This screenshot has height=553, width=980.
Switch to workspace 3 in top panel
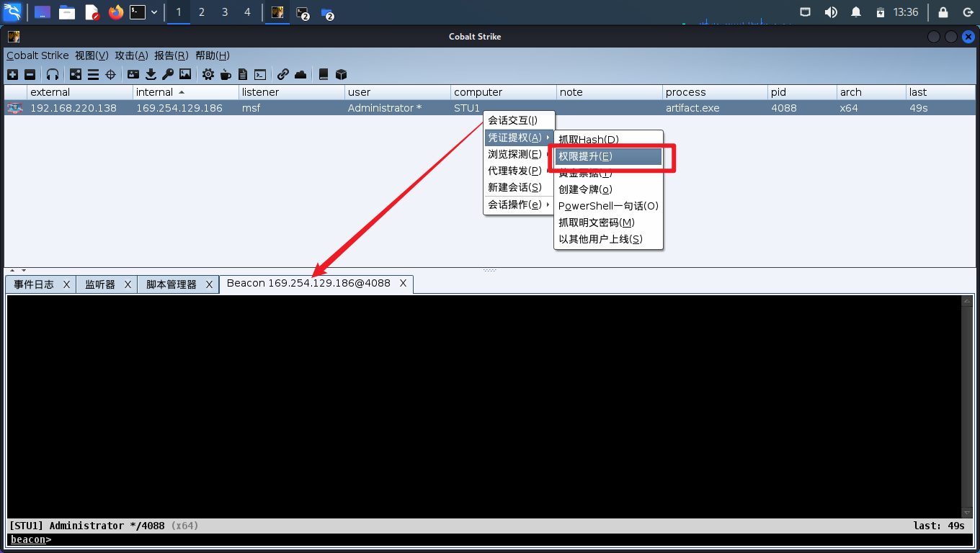click(224, 12)
